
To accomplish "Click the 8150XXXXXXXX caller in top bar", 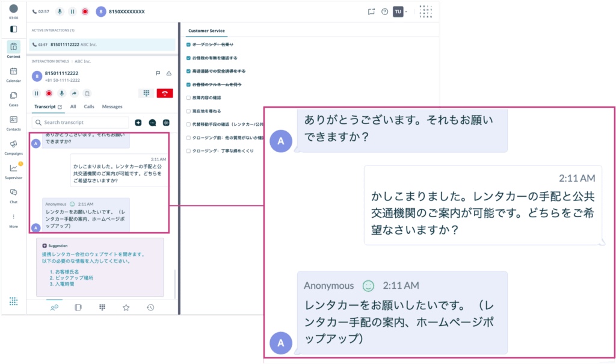I will point(126,11).
